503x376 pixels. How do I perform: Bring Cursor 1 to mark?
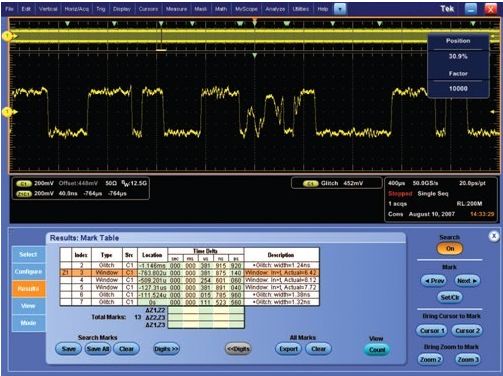(432, 331)
